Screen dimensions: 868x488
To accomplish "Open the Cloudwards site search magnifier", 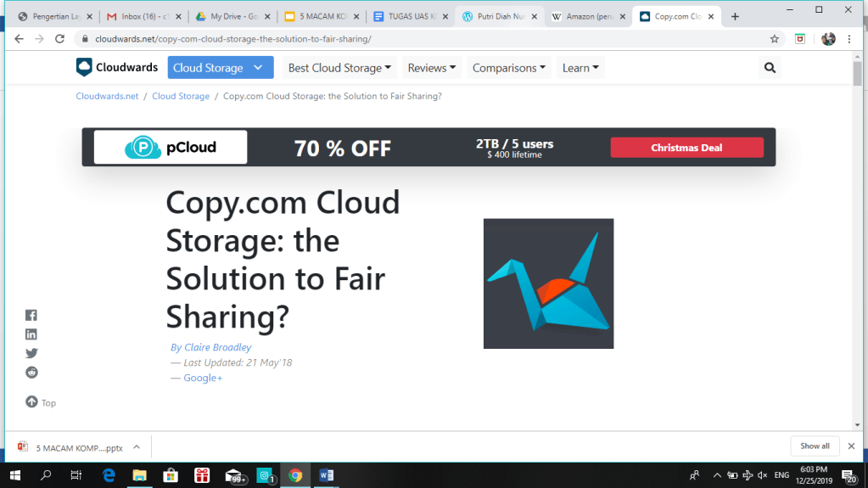I will 770,68.
